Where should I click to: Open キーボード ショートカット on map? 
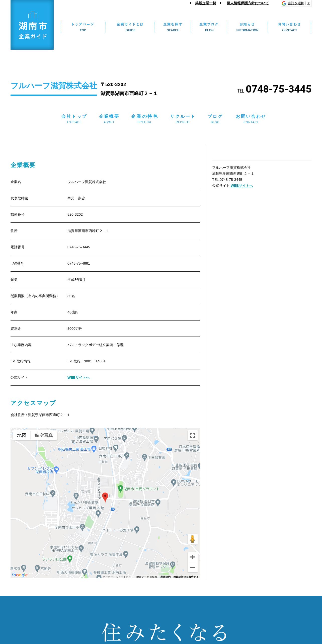pyautogui.click(x=118, y=577)
